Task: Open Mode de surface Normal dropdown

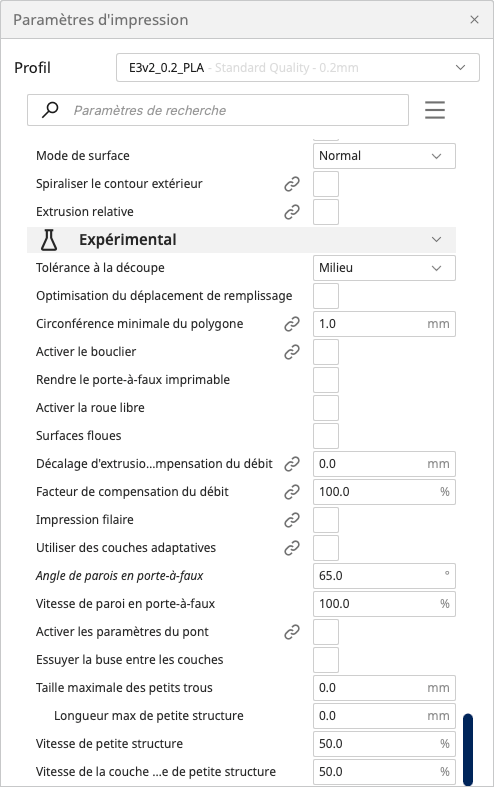Action: [x=384, y=156]
